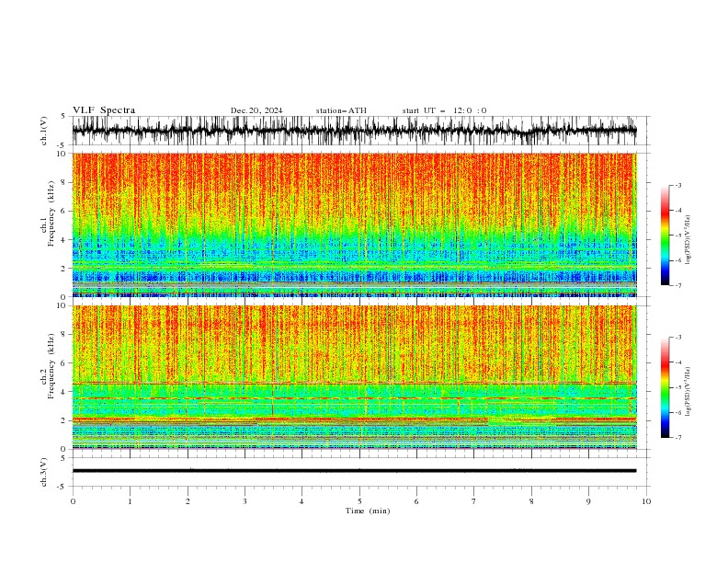Image resolution: width=728 pixels, height=563 pixels.
Task: Click time axis tick label "5"
Action: [359, 501]
